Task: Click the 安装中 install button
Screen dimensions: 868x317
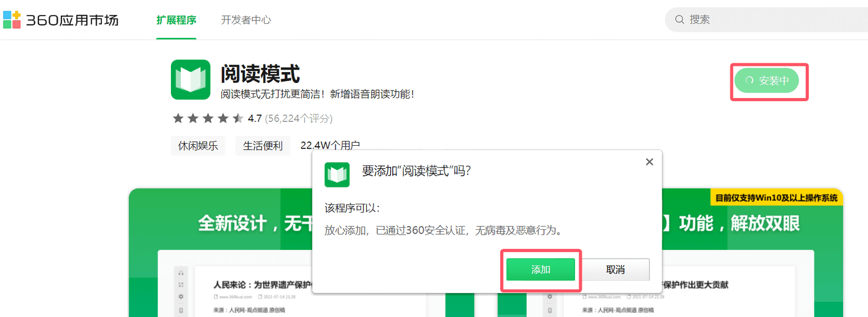Action: (x=767, y=80)
